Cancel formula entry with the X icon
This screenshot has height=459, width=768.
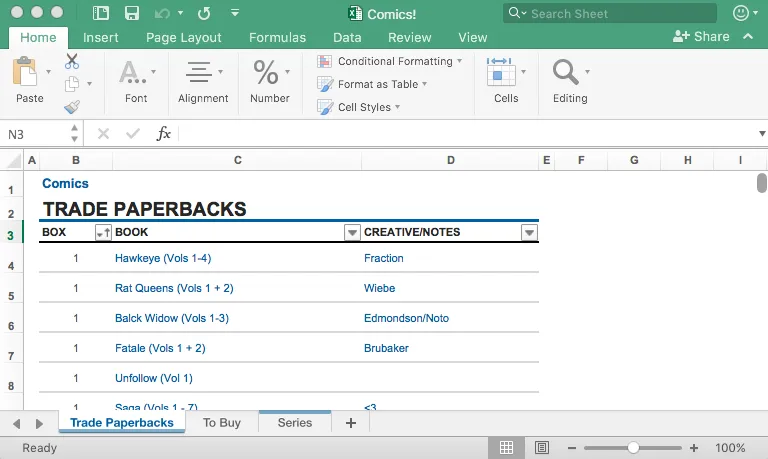click(103, 133)
